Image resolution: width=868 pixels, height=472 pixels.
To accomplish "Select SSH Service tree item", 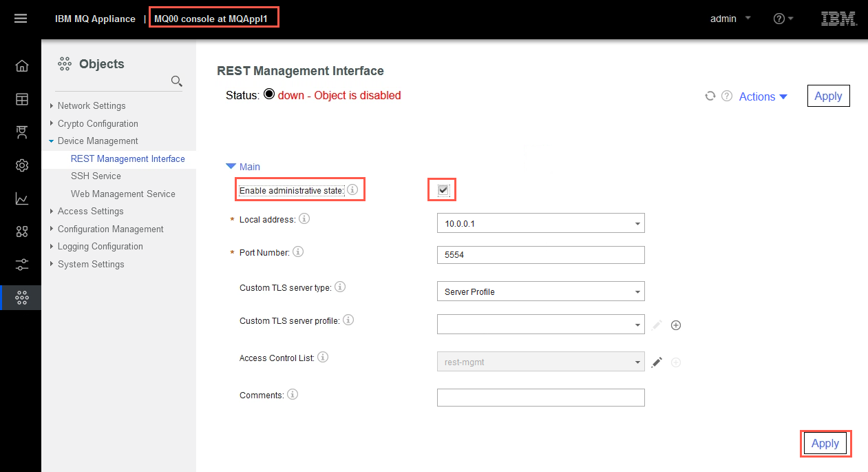I will point(96,176).
